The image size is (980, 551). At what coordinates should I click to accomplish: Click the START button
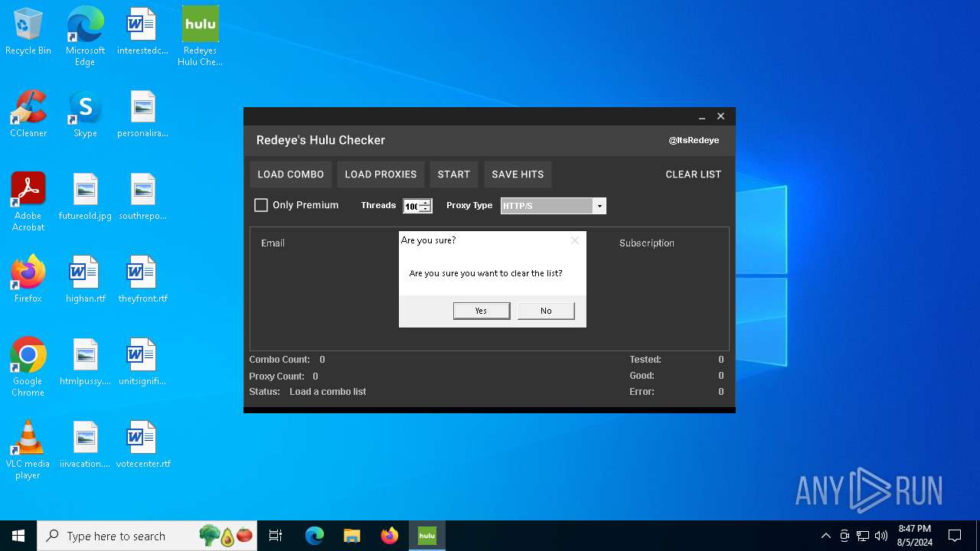click(454, 174)
